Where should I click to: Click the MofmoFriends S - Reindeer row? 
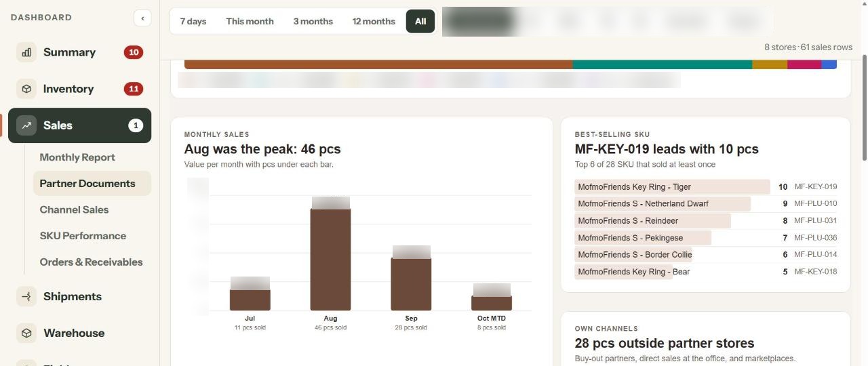[706, 221]
